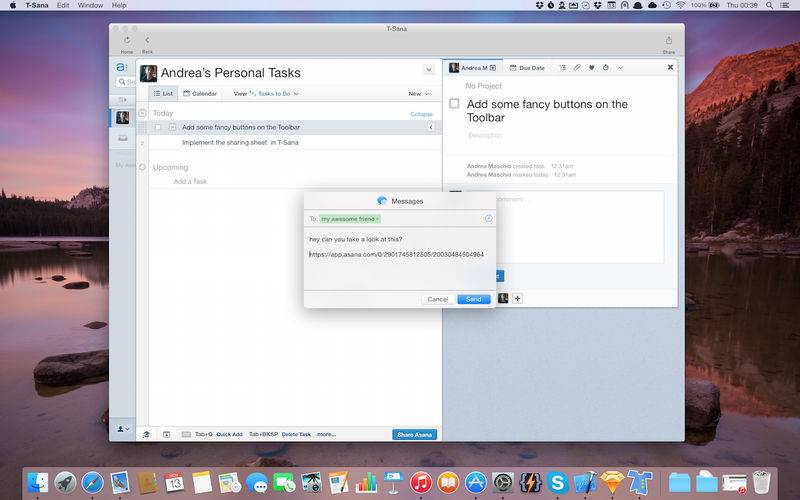Click 'Add a Task' under Upcoming

pyautogui.click(x=190, y=182)
